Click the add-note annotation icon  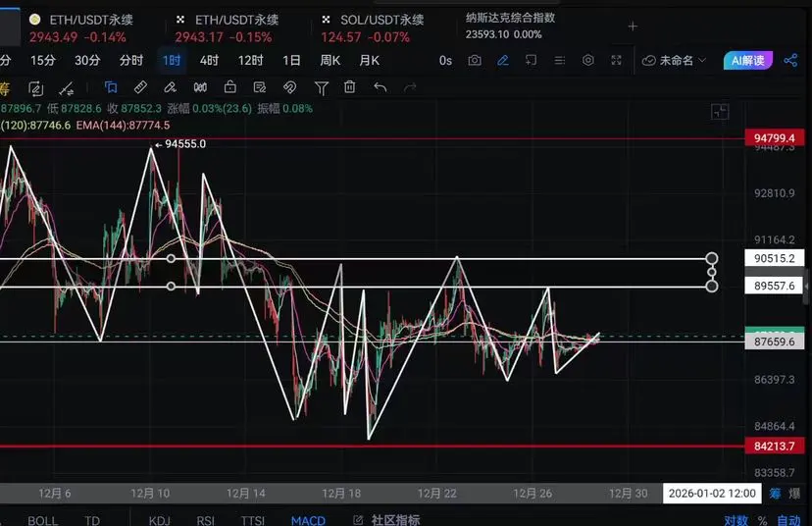point(531,61)
